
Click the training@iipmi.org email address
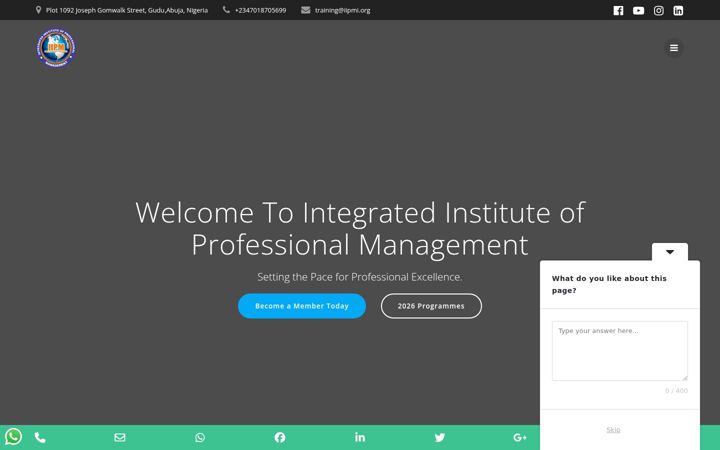[343, 10]
